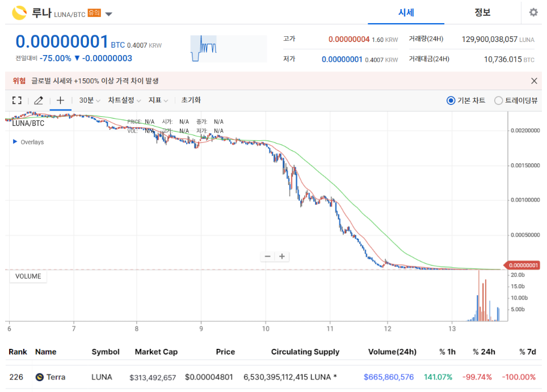Click the Terra name link

click(56, 377)
